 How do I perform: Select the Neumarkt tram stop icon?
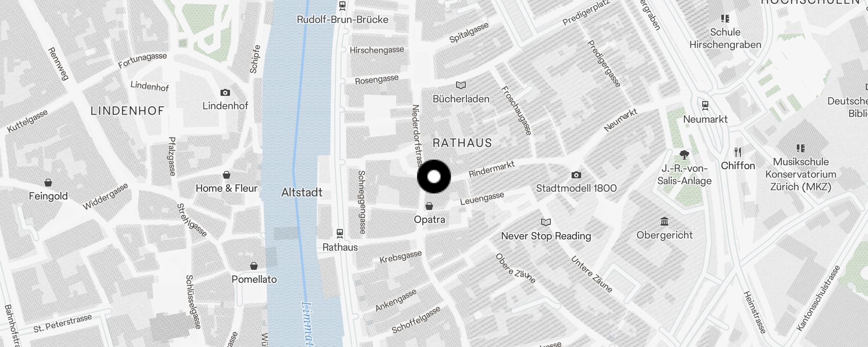(x=705, y=105)
